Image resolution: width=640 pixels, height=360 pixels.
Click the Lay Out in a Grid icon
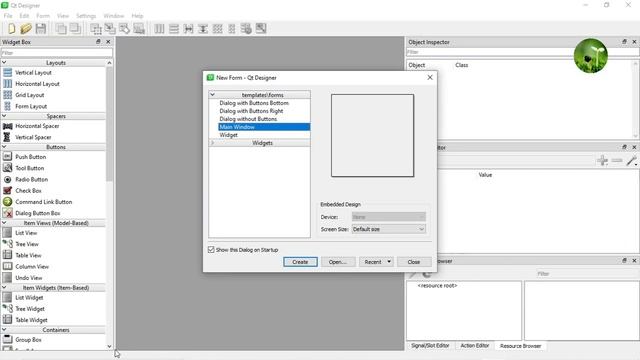218,29
